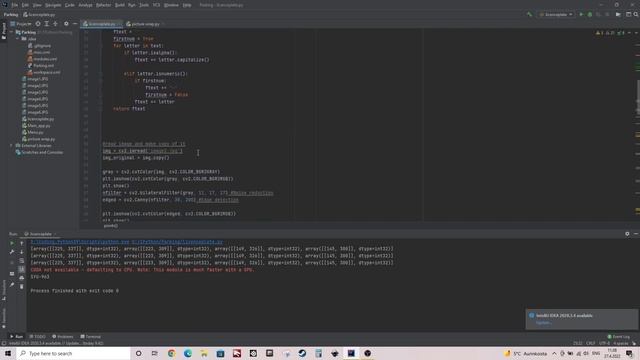Open Run panel settings gear
Screen dimensions: 640x360
tap(627, 234)
